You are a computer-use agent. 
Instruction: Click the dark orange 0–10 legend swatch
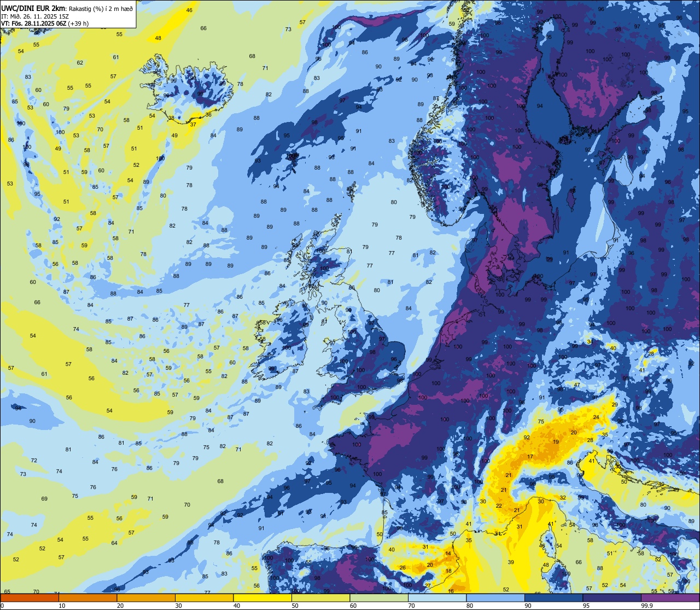click(x=30, y=597)
